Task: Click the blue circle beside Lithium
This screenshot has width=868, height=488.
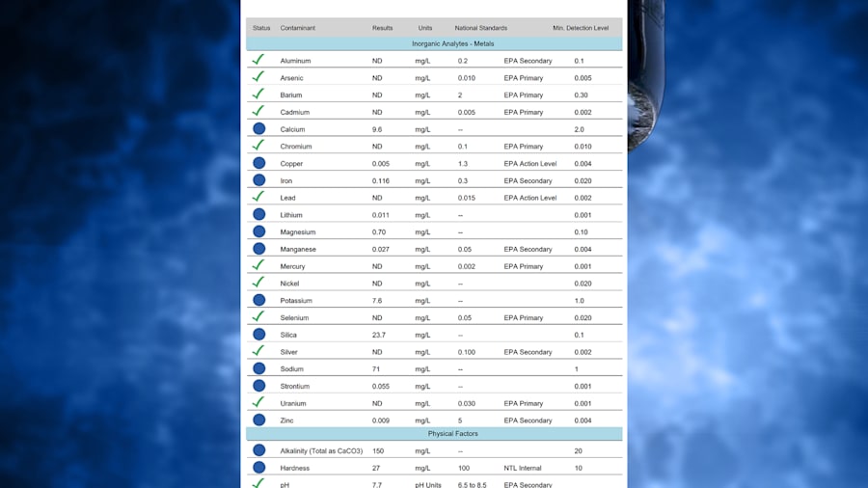Action: 259,215
